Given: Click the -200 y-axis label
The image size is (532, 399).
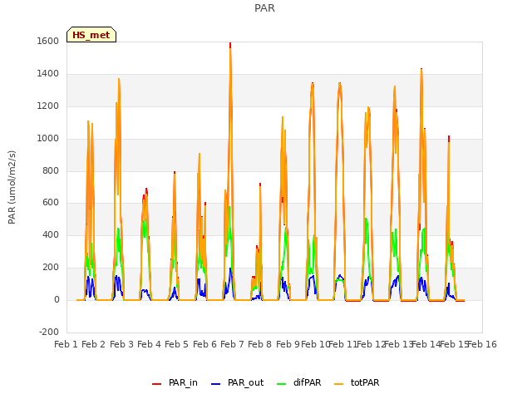Looking at the screenshot, I should 49,332.
